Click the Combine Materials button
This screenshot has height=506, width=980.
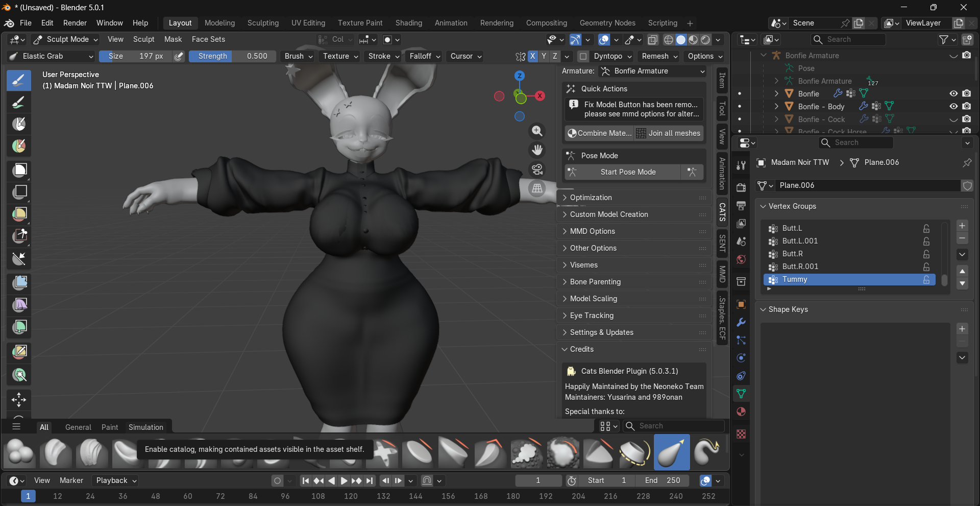599,133
